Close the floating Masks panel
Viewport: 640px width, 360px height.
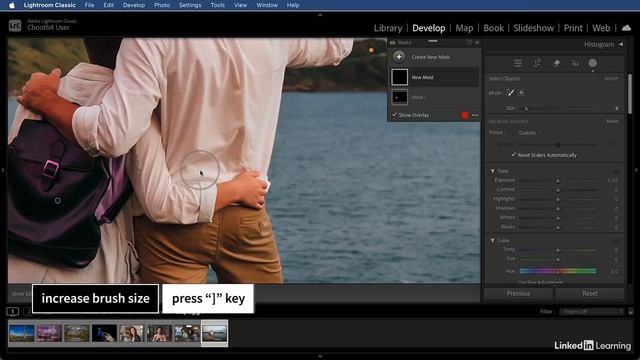tap(477, 42)
